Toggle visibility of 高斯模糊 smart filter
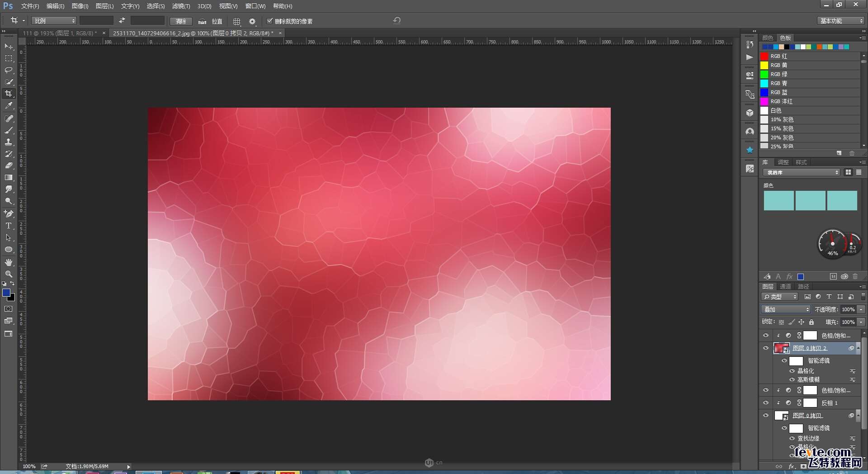Viewport: 868px width, 474px height. click(792, 379)
